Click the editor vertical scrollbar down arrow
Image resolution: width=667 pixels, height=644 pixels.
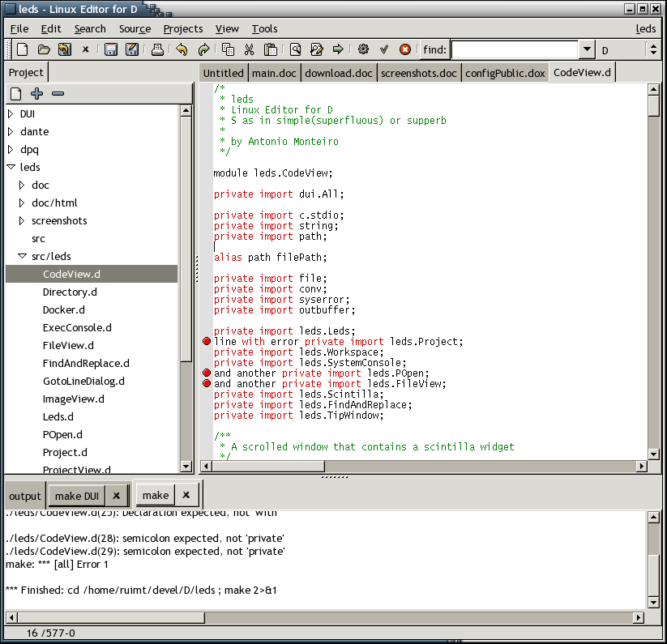pyautogui.click(x=653, y=454)
